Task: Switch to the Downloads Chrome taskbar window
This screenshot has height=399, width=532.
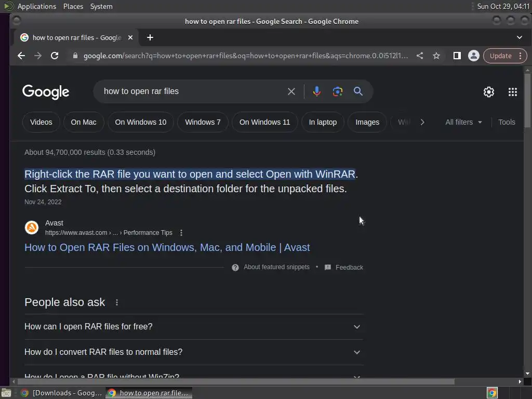Action: (61, 393)
